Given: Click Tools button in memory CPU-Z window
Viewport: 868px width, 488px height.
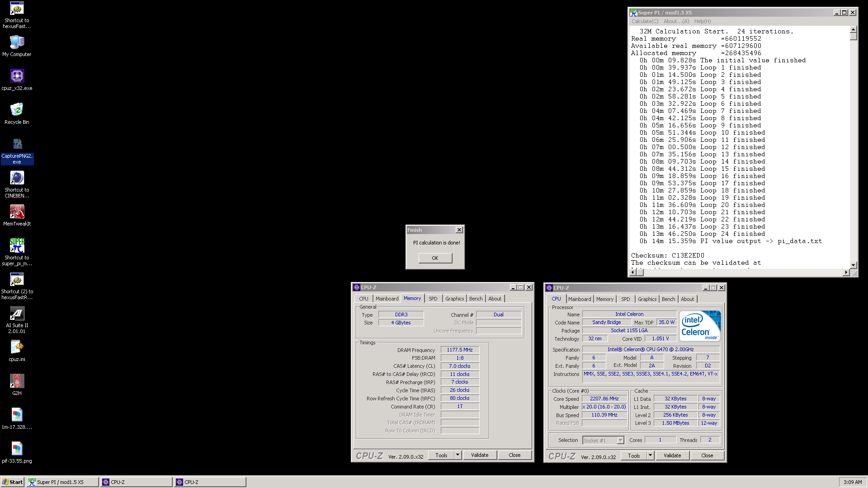Looking at the screenshot, I should (441, 455).
